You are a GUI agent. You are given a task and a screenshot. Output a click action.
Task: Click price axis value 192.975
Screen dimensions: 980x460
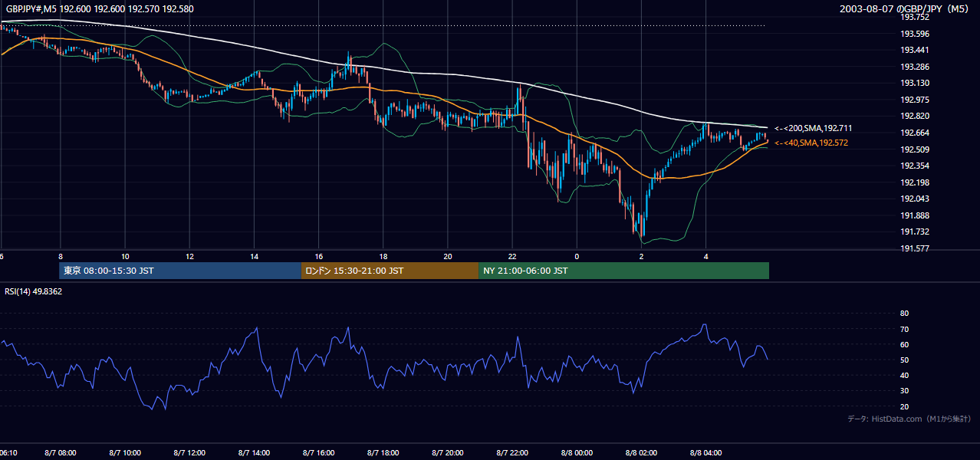click(914, 100)
